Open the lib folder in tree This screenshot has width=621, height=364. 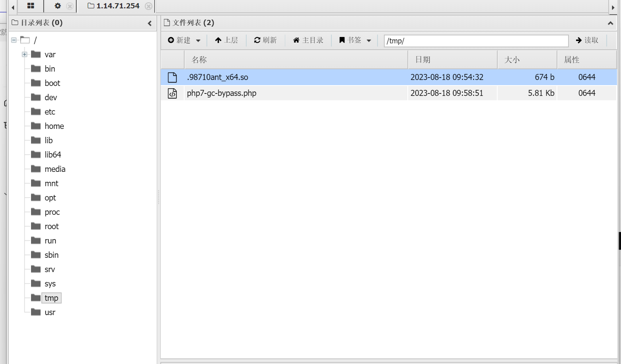click(49, 140)
